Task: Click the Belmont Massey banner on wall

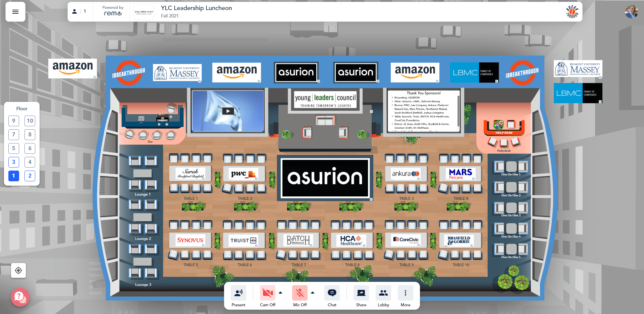Action: (x=177, y=73)
